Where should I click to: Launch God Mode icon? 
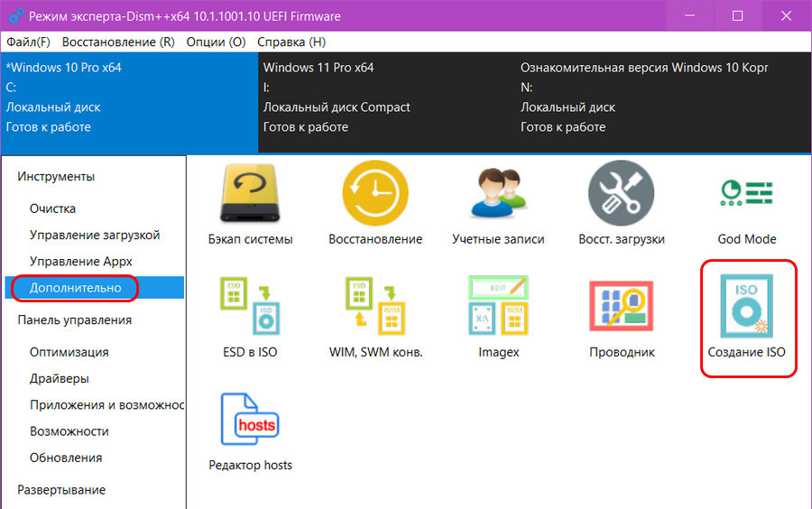coord(747,193)
